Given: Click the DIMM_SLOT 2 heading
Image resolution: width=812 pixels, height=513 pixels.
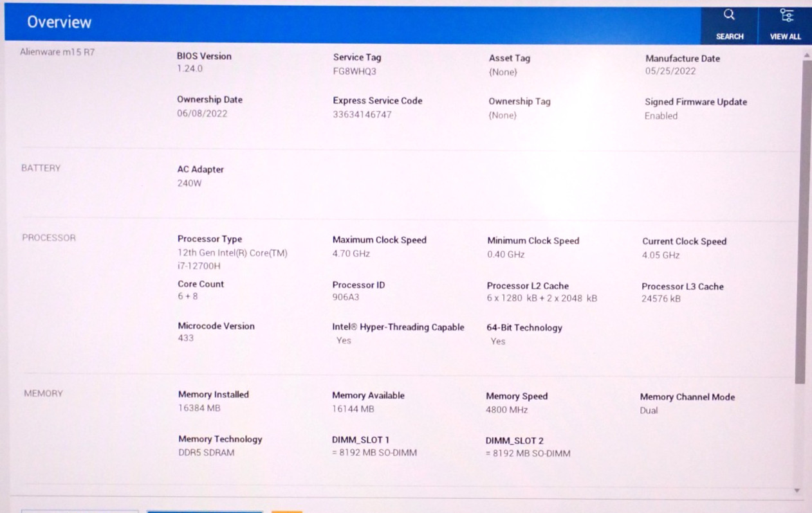Looking at the screenshot, I should coord(515,440).
